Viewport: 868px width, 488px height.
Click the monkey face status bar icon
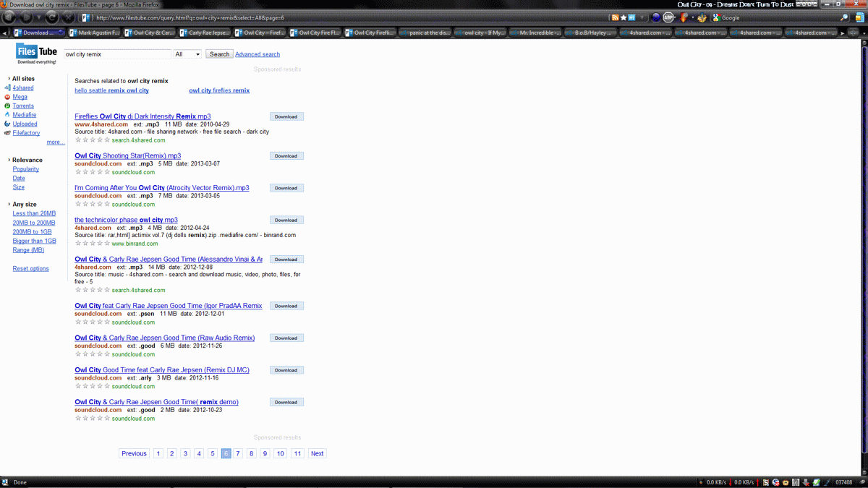point(785,482)
